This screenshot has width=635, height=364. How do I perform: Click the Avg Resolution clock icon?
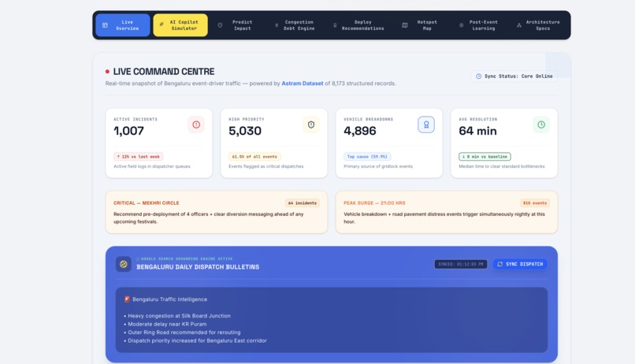point(541,124)
